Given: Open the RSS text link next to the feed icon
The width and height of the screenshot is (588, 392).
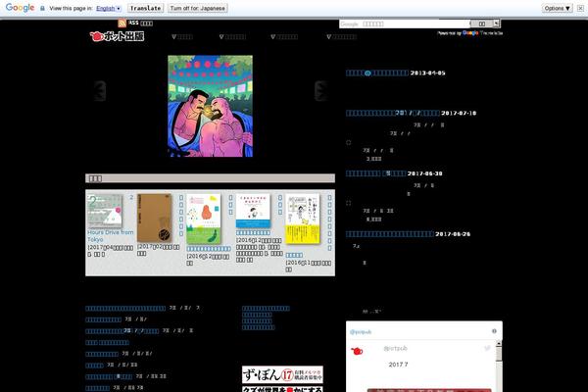Looking at the screenshot, I should [x=140, y=24].
